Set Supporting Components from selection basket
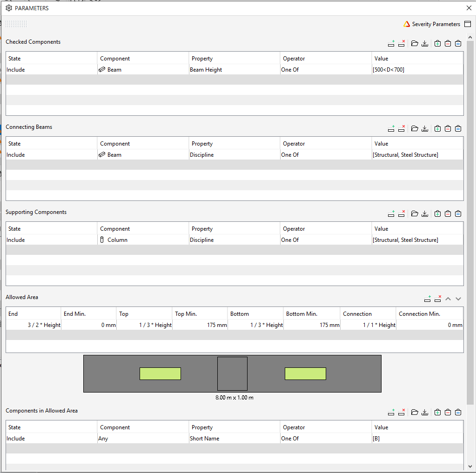Viewport: 476px width, 473px height. (458, 213)
